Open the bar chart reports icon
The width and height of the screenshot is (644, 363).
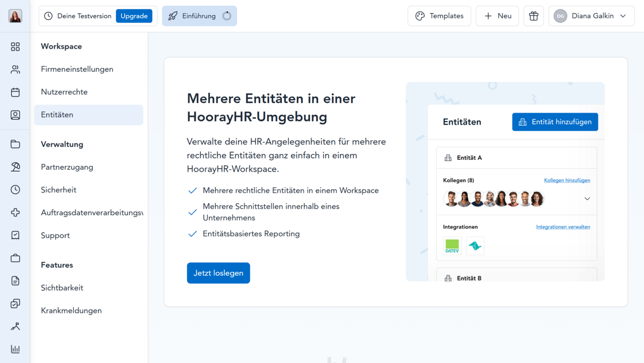click(x=15, y=349)
